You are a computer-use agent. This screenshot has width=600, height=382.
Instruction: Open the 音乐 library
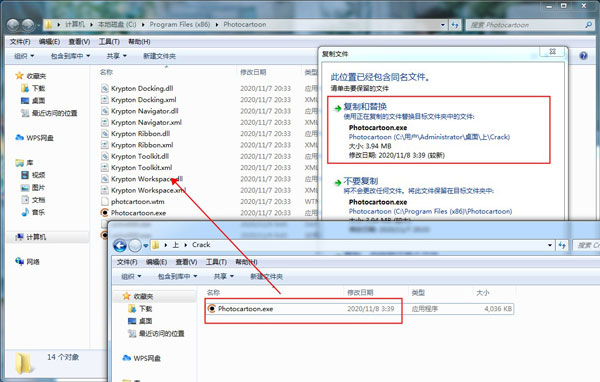pyautogui.click(x=33, y=212)
